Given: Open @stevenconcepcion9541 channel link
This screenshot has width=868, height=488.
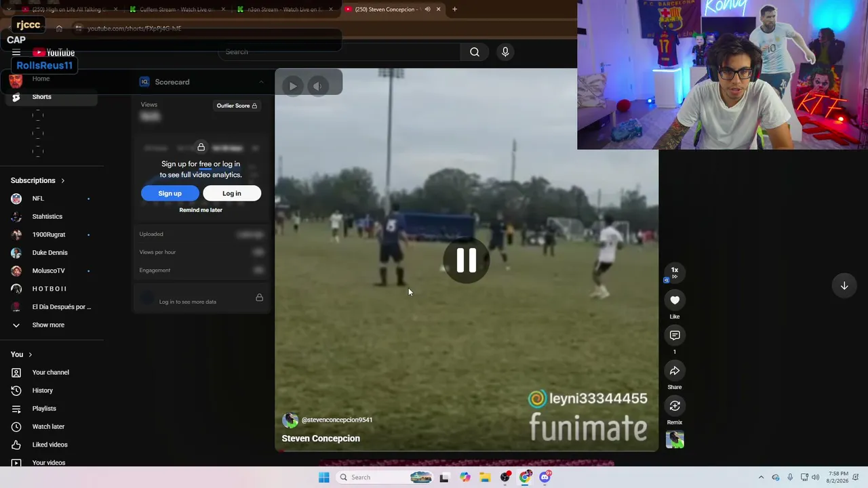Looking at the screenshot, I should point(337,420).
